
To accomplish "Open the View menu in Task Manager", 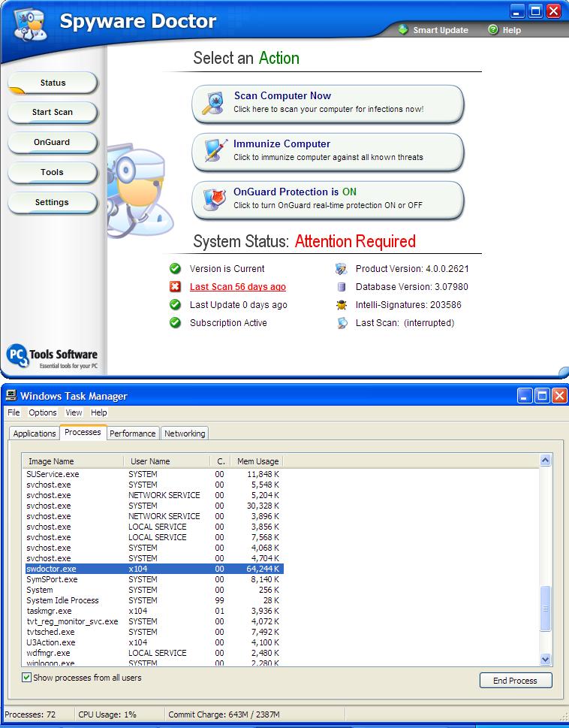I will [74, 412].
